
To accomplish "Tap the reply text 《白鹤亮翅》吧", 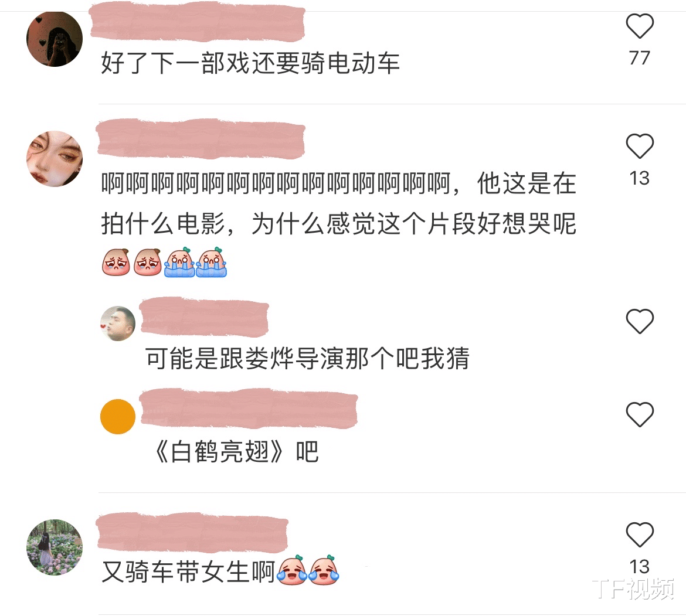I will tap(235, 452).
